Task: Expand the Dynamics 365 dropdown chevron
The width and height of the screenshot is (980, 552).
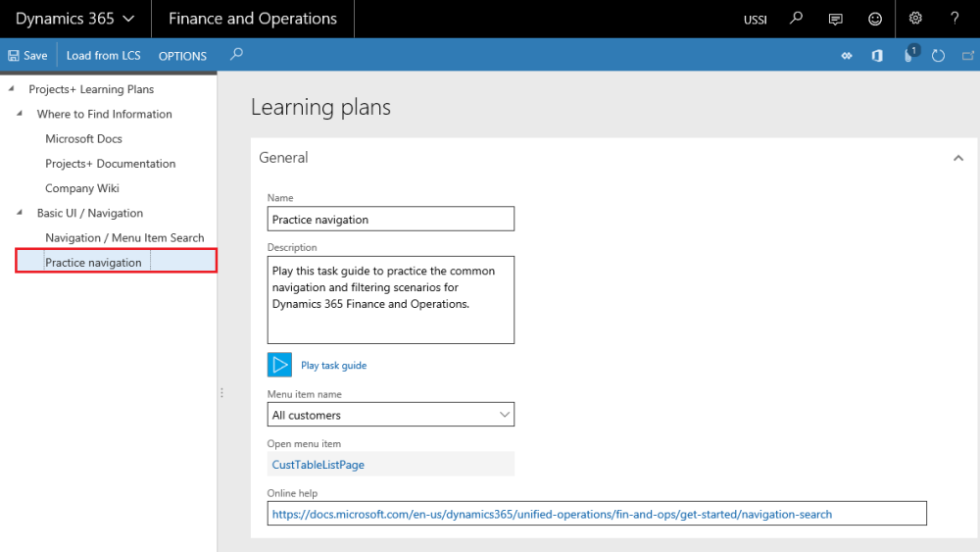Action: 128,19
